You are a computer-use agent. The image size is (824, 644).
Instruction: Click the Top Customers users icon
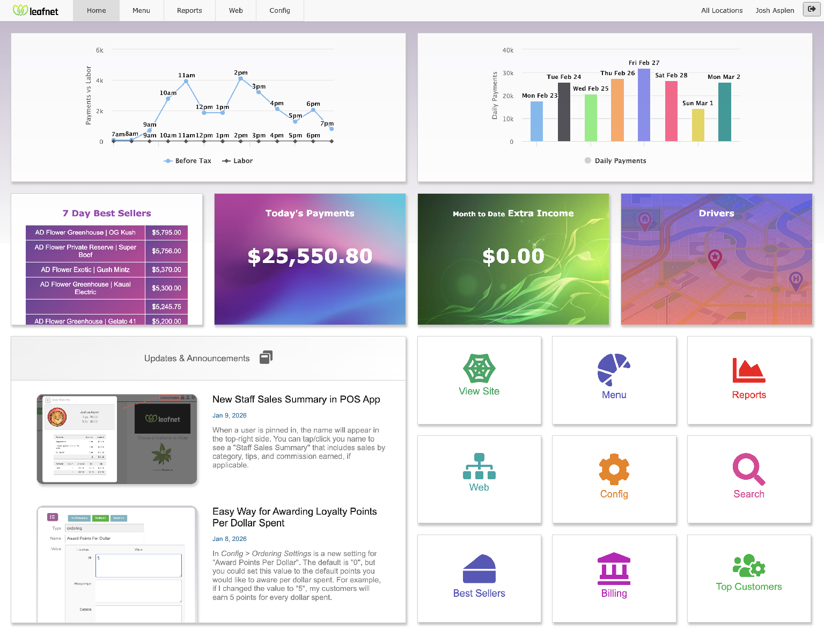[749, 566]
